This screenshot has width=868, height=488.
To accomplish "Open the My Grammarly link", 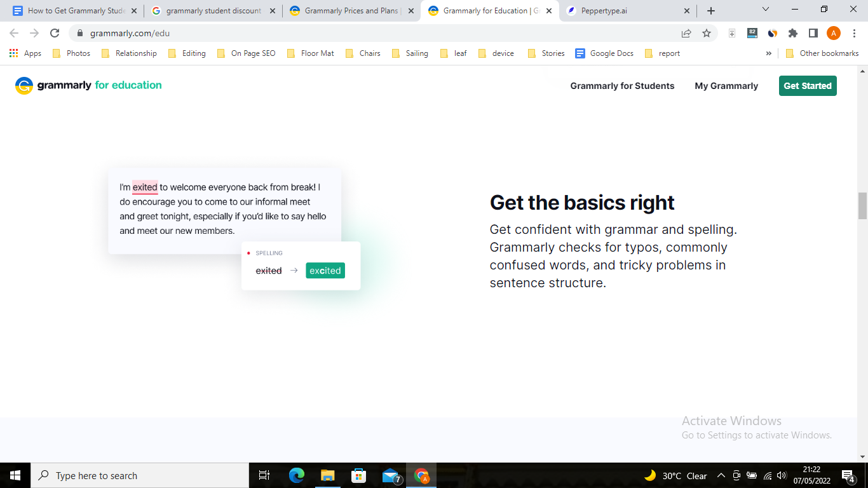I will (x=726, y=86).
